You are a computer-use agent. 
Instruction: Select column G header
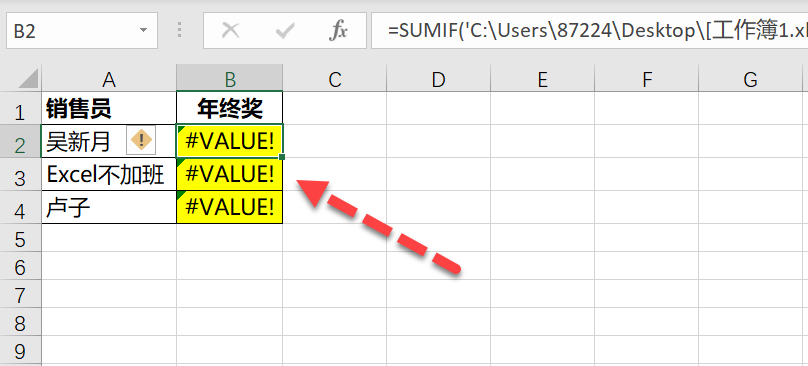(750, 79)
